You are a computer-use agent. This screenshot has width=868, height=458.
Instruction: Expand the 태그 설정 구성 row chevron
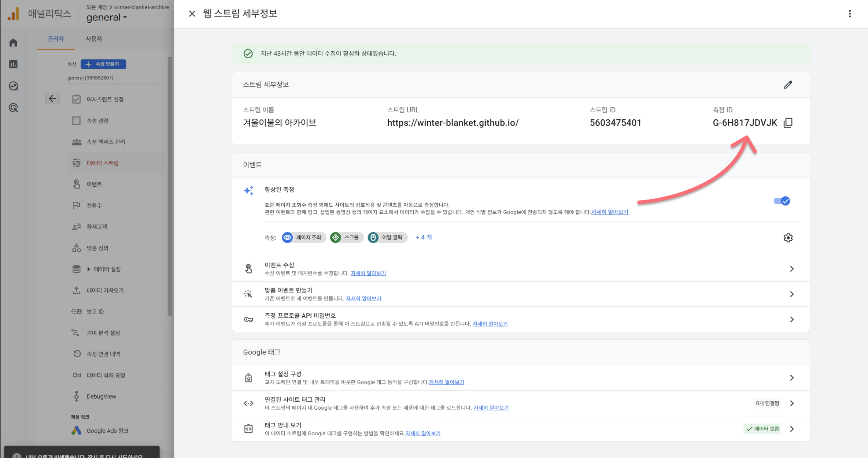point(792,378)
